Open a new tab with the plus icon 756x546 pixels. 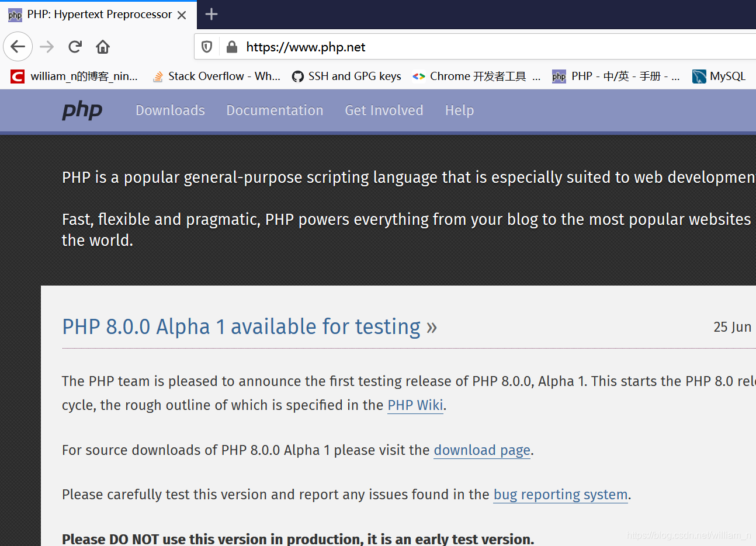(211, 14)
